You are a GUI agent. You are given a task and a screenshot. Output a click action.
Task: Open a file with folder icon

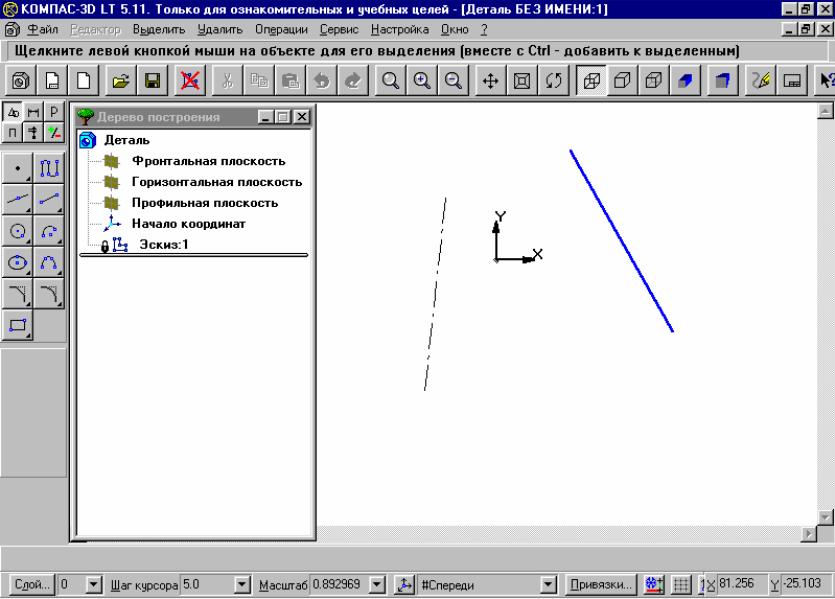click(121, 81)
